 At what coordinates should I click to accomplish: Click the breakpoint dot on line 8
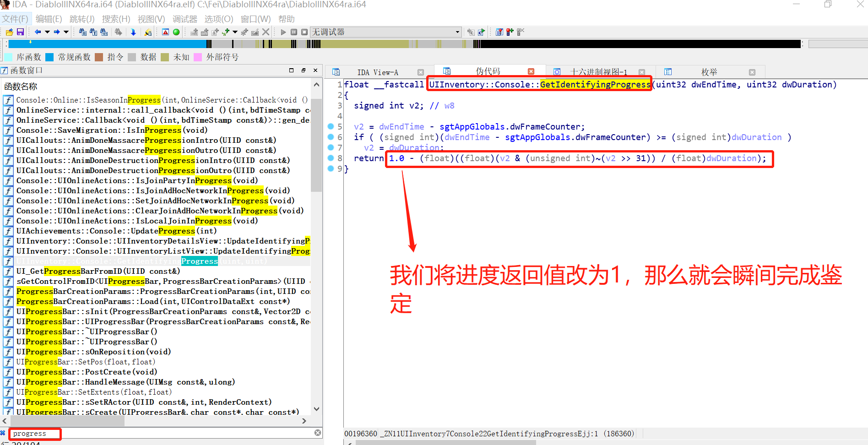[x=331, y=158]
